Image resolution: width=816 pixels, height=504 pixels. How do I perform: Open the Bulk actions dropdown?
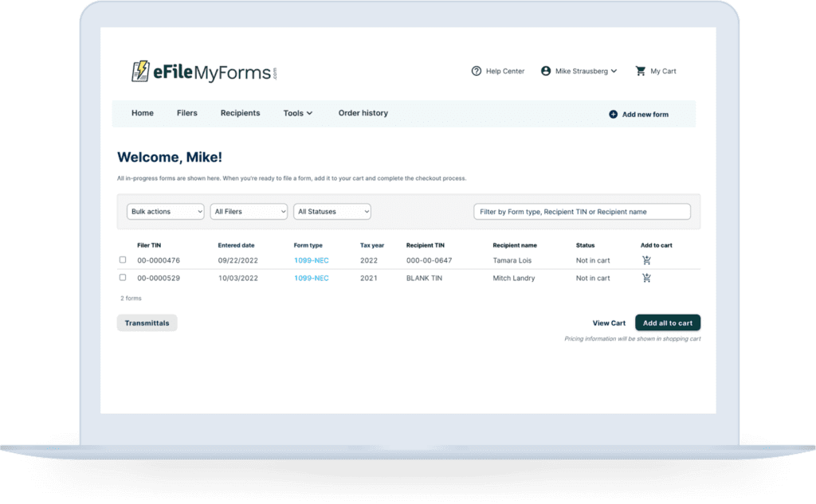tap(165, 211)
